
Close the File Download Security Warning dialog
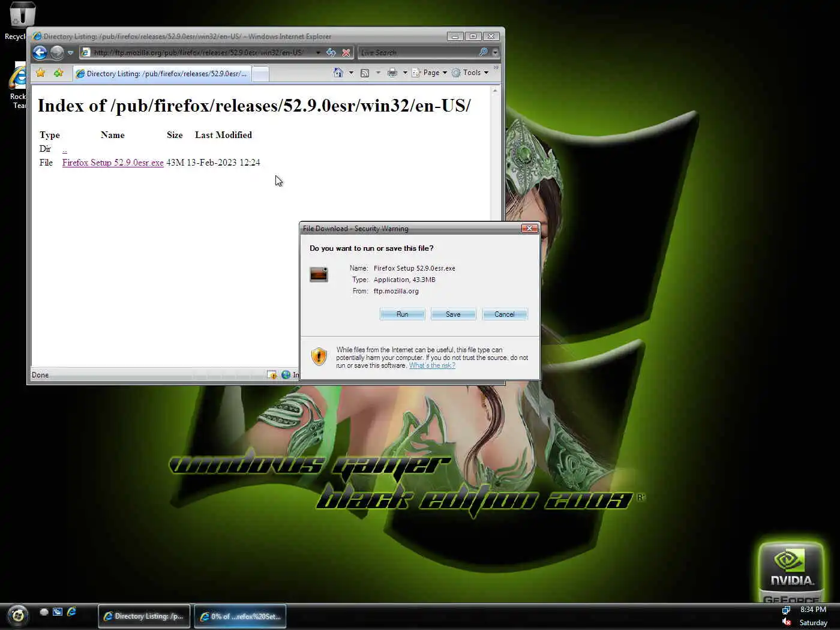529,228
